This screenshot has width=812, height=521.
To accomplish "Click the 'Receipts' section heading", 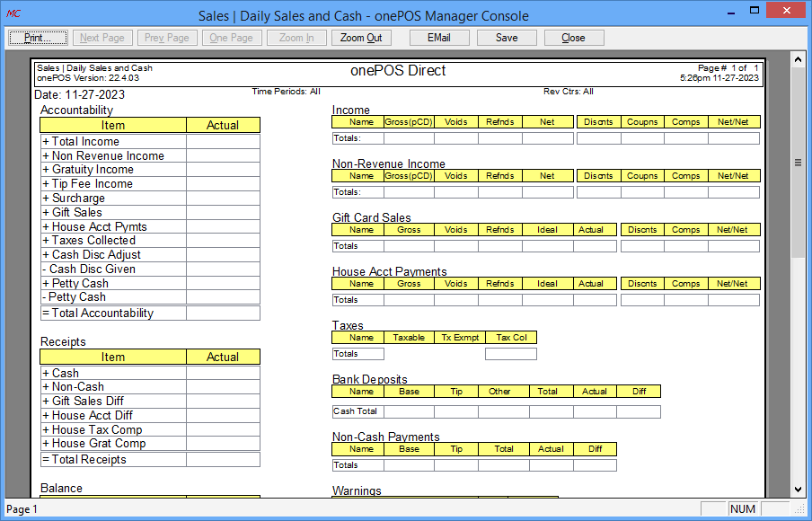I will pyautogui.click(x=63, y=342).
